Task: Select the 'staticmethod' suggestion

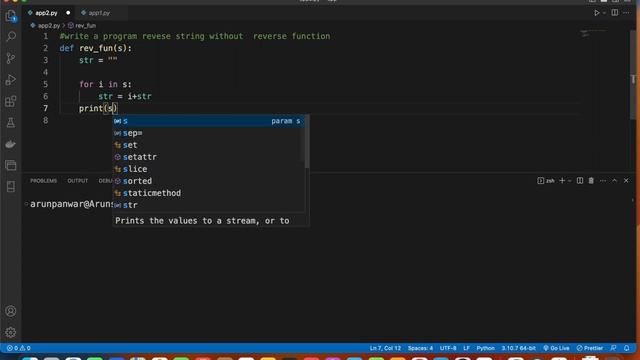Action: pyautogui.click(x=209, y=193)
